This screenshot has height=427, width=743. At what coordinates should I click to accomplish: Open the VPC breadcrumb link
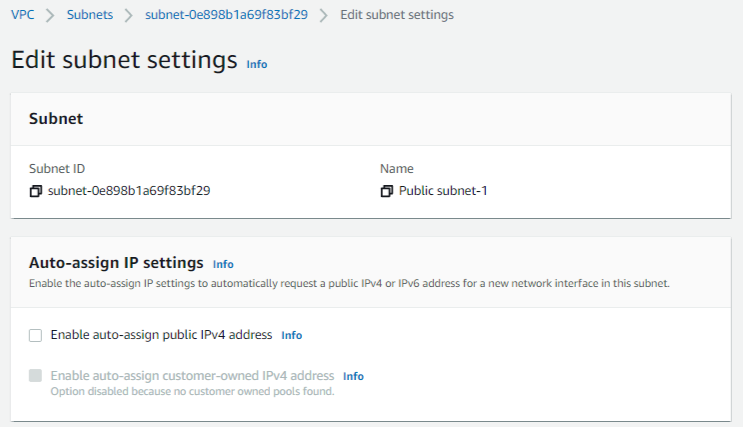[x=23, y=15]
